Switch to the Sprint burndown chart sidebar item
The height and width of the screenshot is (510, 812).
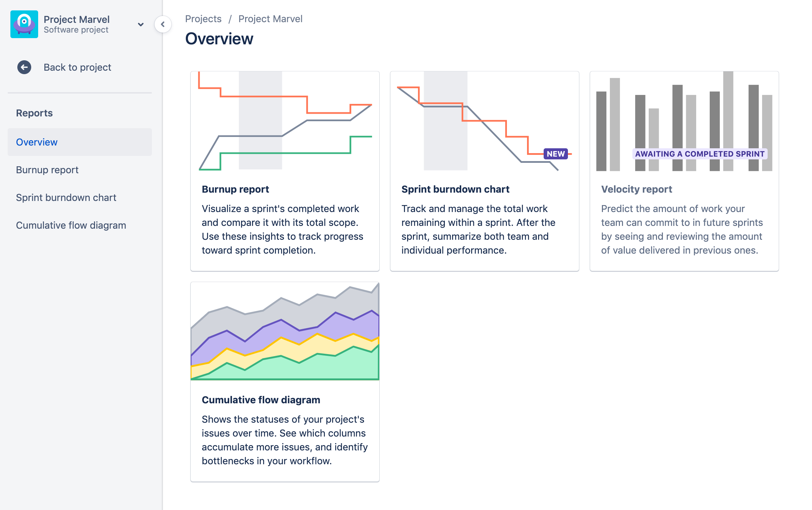(x=66, y=197)
